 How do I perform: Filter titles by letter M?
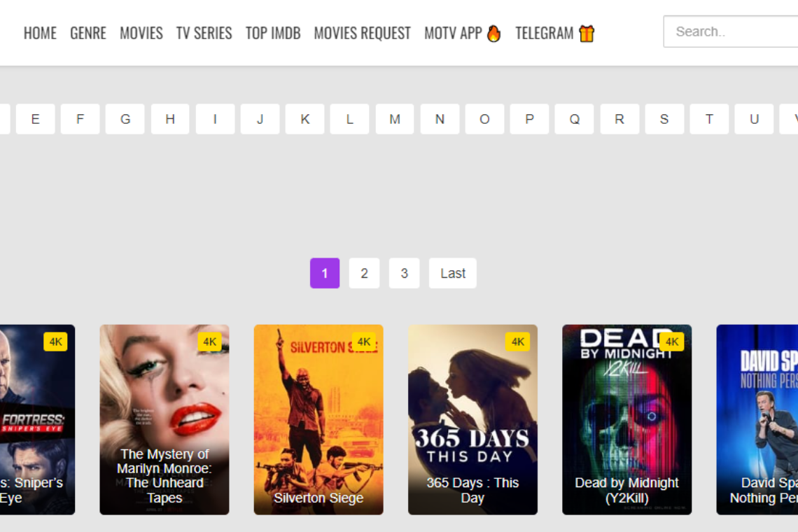click(395, 119)
